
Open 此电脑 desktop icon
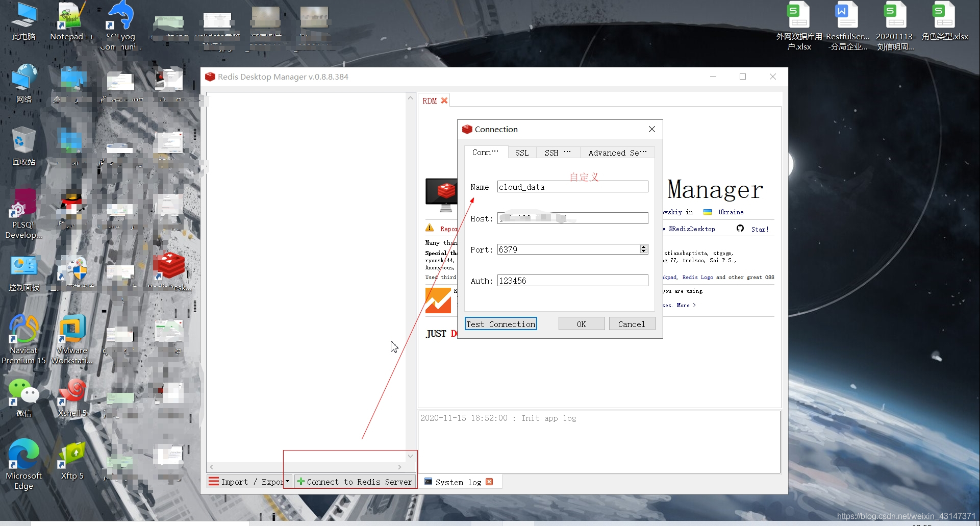(23, 21)
